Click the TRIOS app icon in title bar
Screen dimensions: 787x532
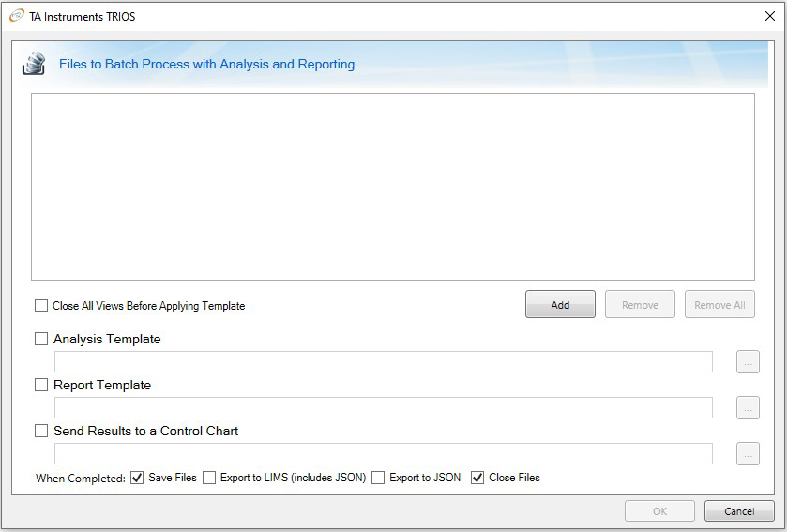coord(16,16)
